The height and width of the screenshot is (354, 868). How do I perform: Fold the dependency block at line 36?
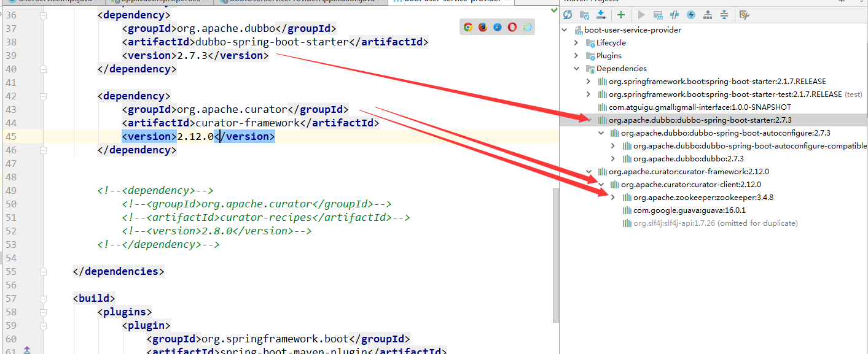point(43,15)
